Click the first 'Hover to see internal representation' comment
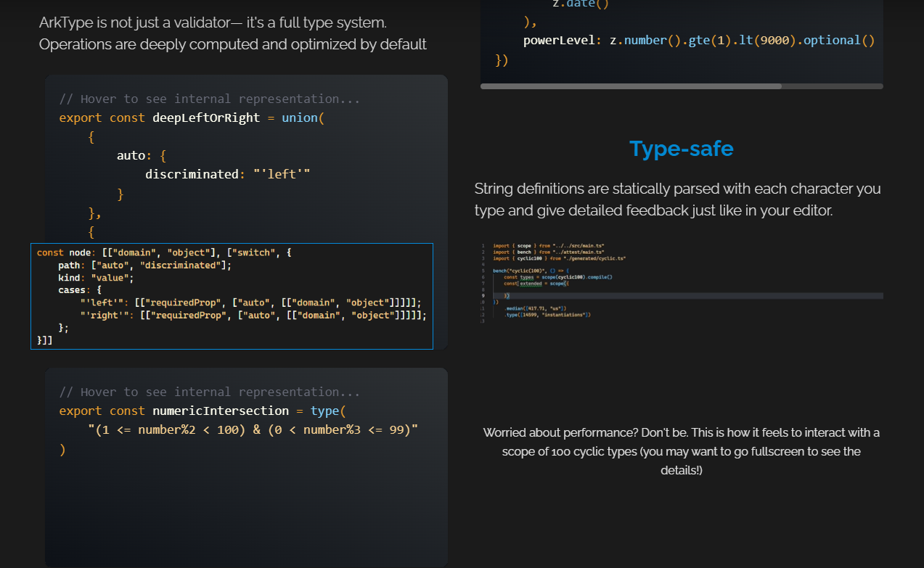This screenshot has width=924, height=568. tap(210, 99)
